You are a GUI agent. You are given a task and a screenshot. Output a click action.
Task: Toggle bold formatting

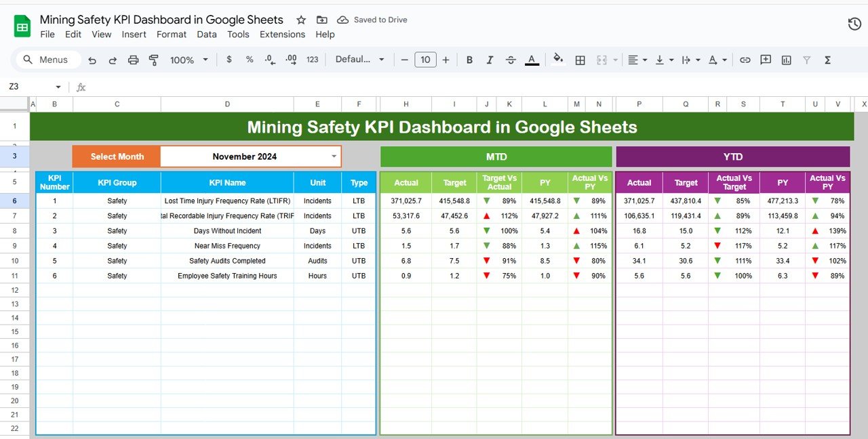(469, 60)
